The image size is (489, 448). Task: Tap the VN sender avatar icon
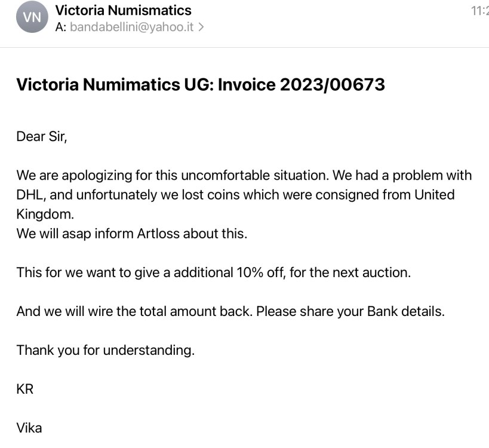click(32, 18)
